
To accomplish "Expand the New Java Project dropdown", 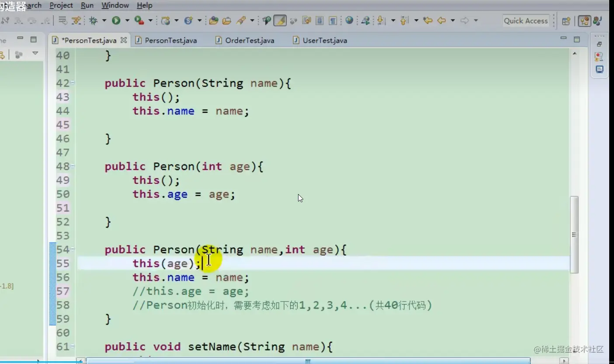I will coord(177,21).
